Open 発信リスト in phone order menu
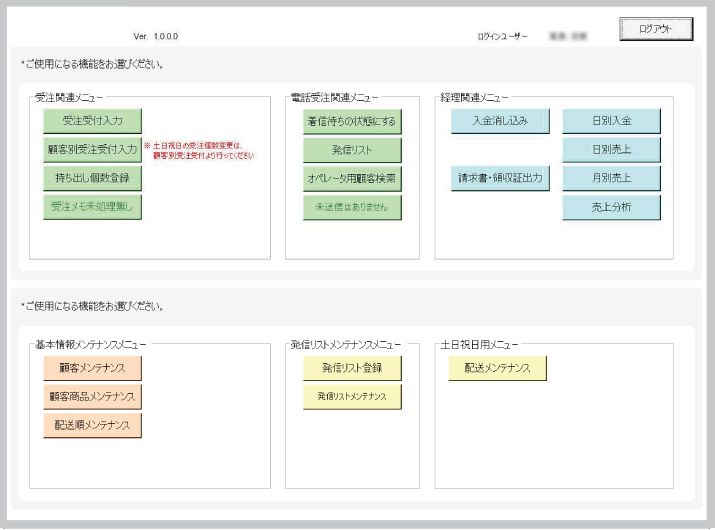This screenshot has width=715, height=530. 352,150
